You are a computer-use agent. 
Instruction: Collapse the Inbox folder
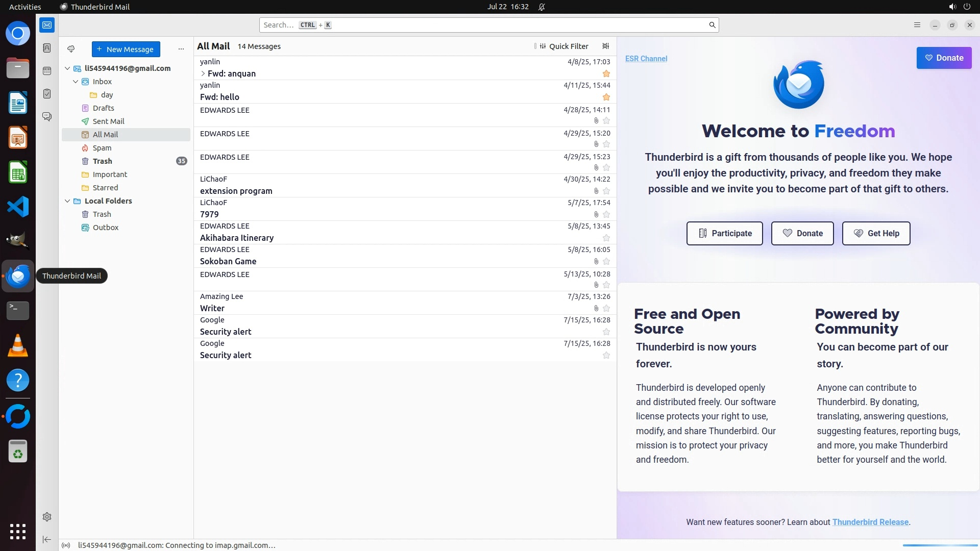(x=76, y=82)
